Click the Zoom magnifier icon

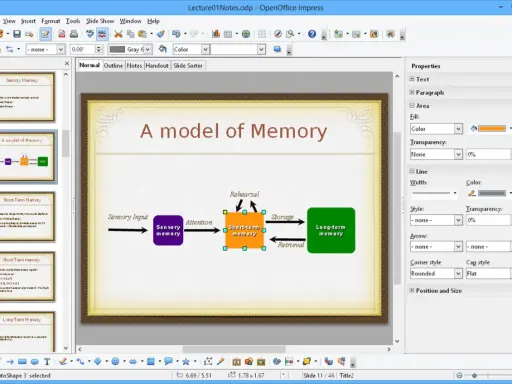point(290,34)
